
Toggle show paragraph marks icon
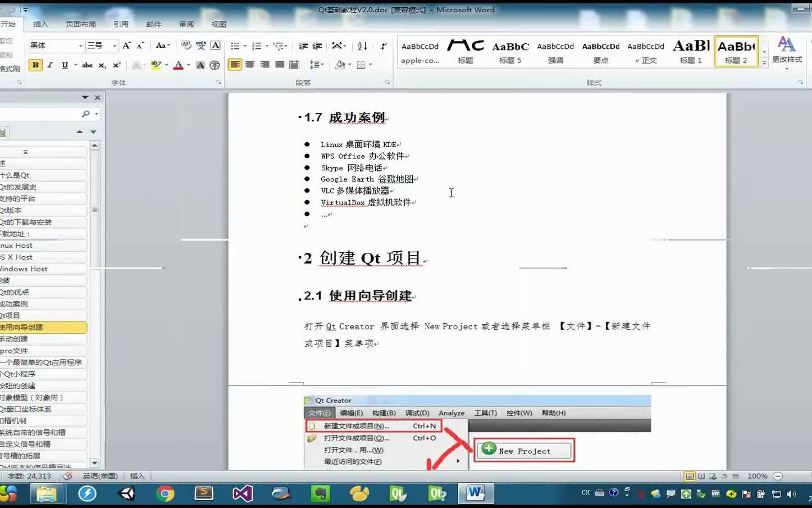coord(384,46)
